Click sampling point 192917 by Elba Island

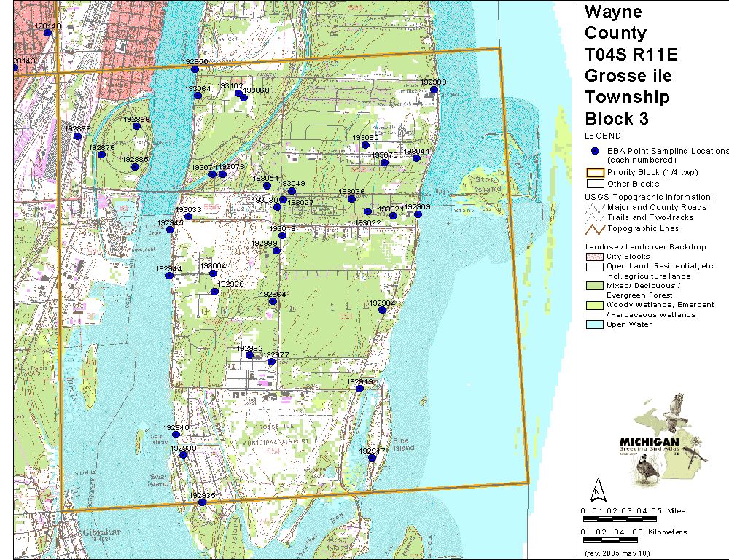click(x=372, y=459)
